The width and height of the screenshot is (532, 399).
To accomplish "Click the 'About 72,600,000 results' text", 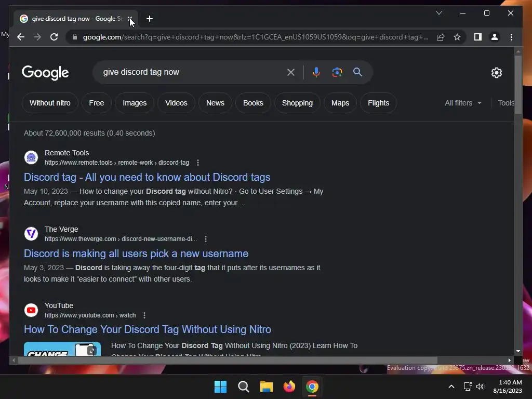I will click(89, 133).
